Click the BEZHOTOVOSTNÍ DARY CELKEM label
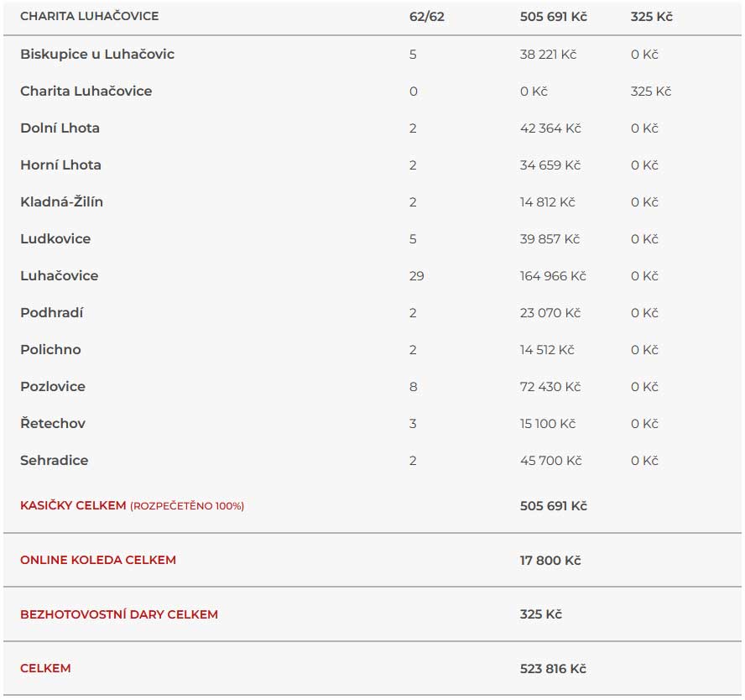 pos(119,614)
